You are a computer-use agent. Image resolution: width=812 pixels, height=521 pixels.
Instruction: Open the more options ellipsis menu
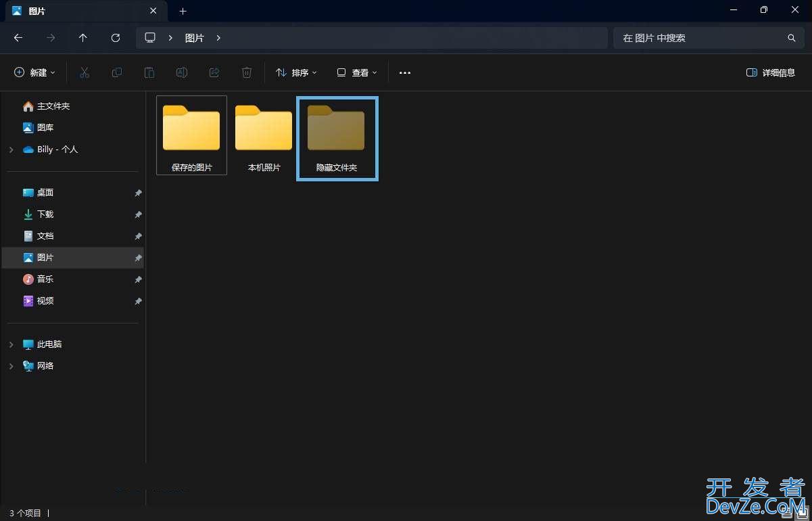[405, 72]
